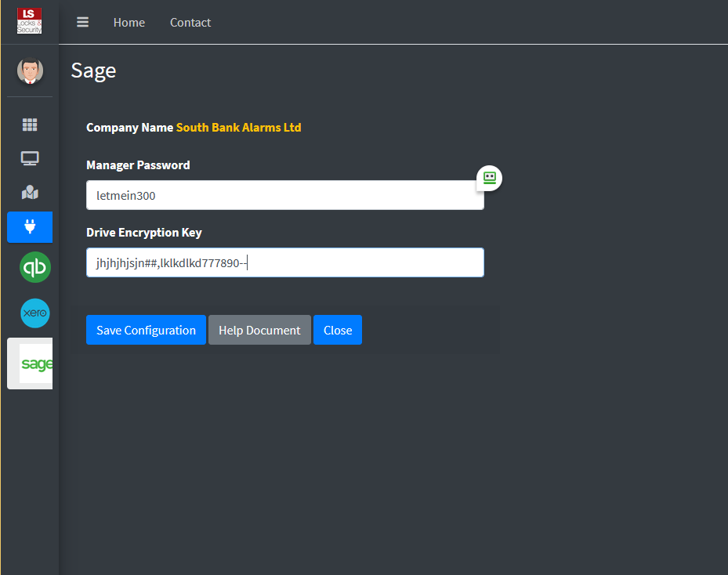Open the map icon in sidebar
The width and height of the screenshot is (728, 575).
[30, 192]
